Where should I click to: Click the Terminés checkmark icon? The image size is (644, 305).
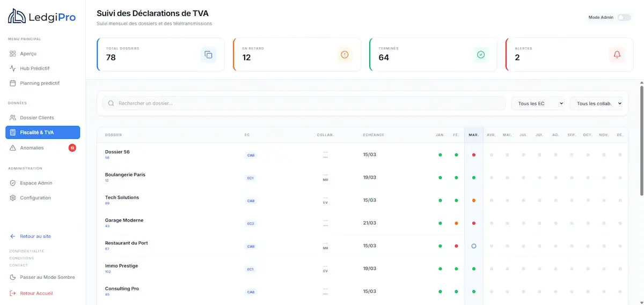(x=481, y=55)
